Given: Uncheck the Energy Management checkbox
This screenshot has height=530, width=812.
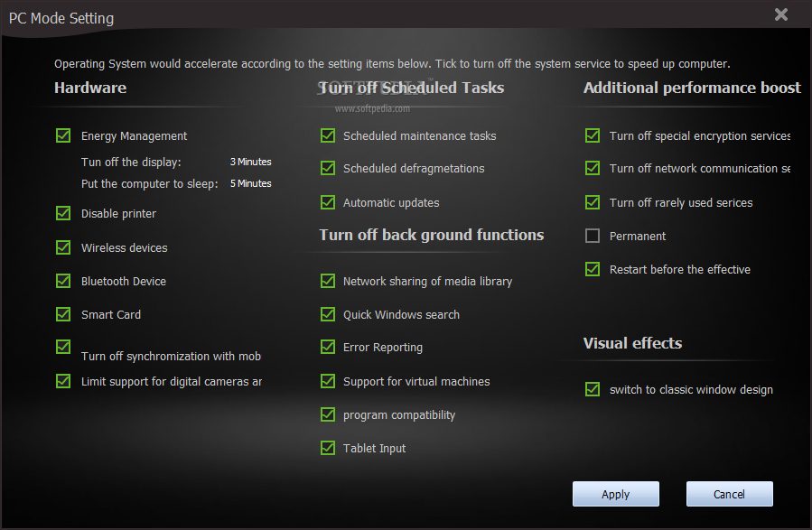Looking at the screenshot, I should (x=63, y=135).
